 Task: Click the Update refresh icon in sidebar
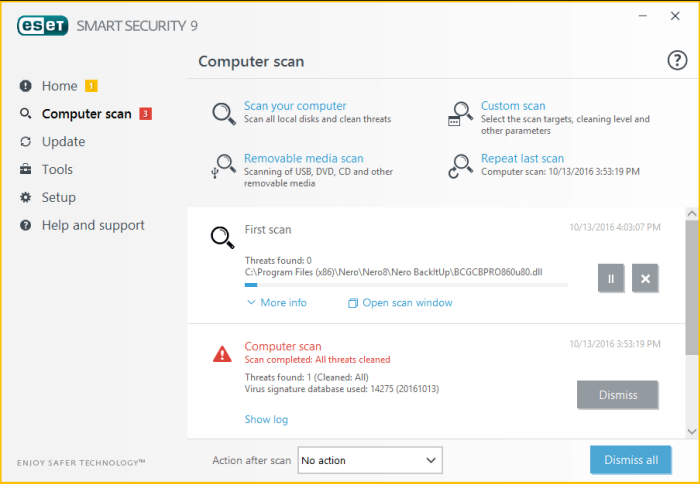pos(25,142)
